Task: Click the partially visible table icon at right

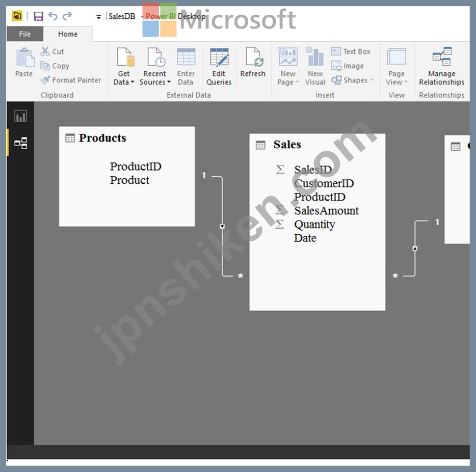Action: (455, 147)
